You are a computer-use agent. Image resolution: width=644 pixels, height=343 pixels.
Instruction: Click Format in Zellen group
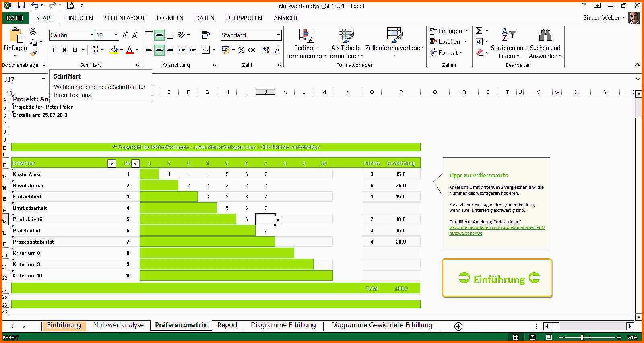click(446, 52)
